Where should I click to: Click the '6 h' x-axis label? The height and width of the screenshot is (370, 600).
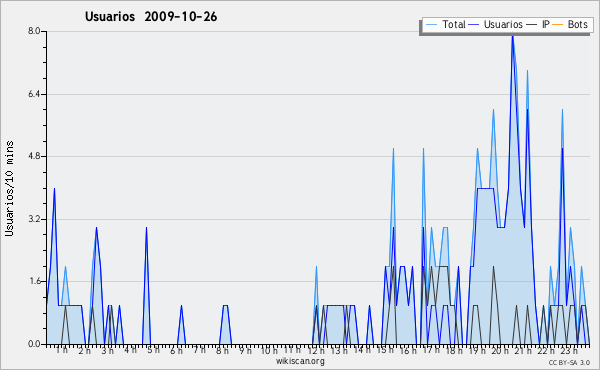pyautogui.click(x=176, y=350)
